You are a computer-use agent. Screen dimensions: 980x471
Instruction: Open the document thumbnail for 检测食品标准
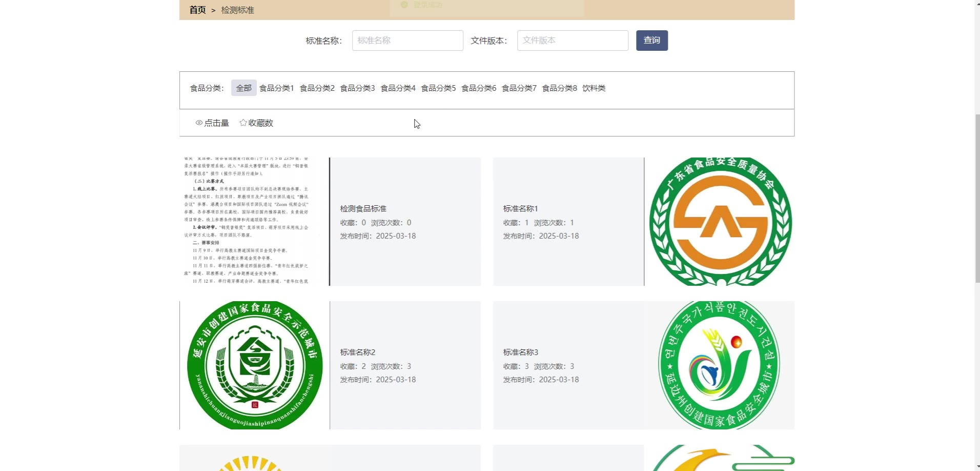254,222
